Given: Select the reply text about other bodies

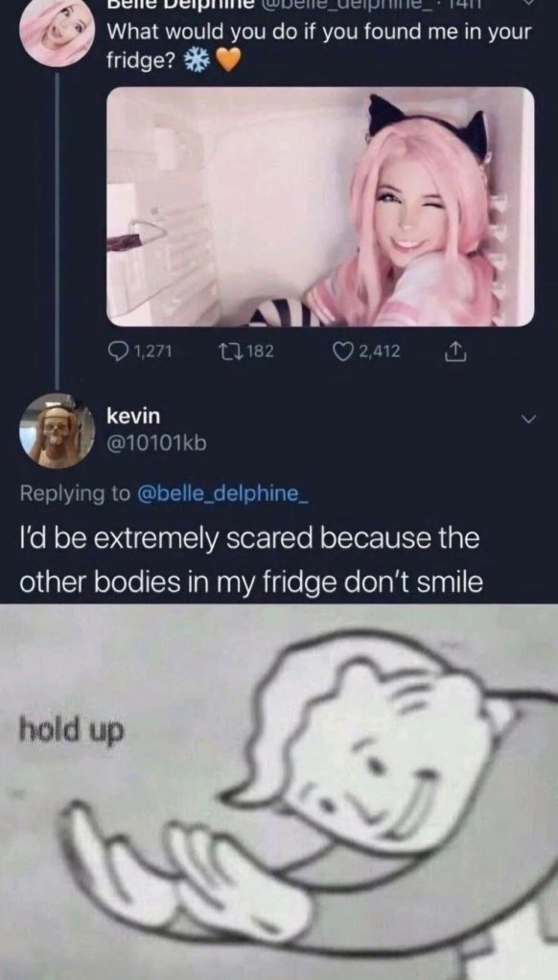Looking at the screenshot, I should (251, 558).
